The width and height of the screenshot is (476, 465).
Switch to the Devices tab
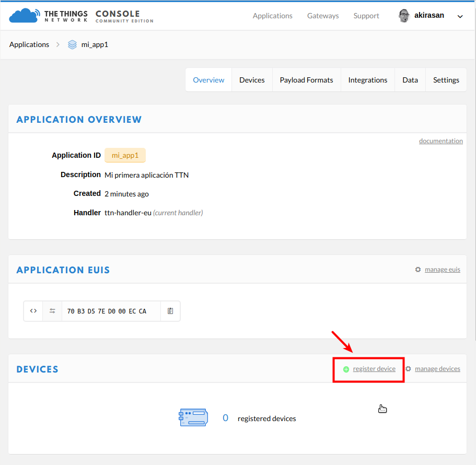pyautogui.click(x=252, y=80)
